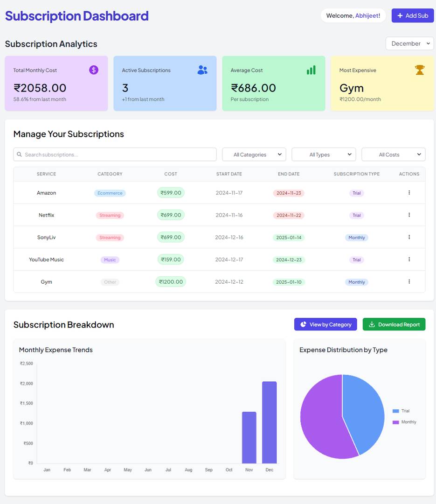Open the All Categories filter dropdown
This screenshot has height=504, width=436.
[254, 154]
